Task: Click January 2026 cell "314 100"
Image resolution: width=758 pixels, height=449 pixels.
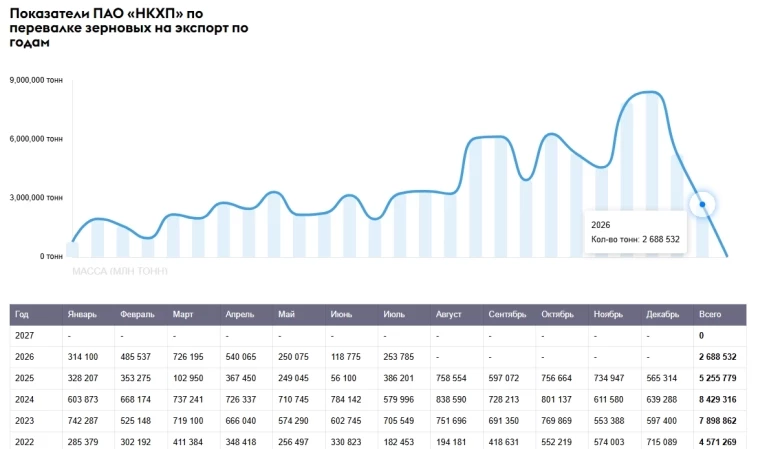Action: point(83,357)
